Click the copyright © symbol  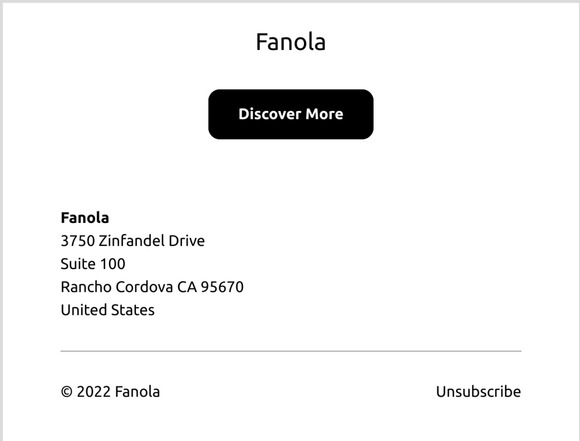(67, 391)
